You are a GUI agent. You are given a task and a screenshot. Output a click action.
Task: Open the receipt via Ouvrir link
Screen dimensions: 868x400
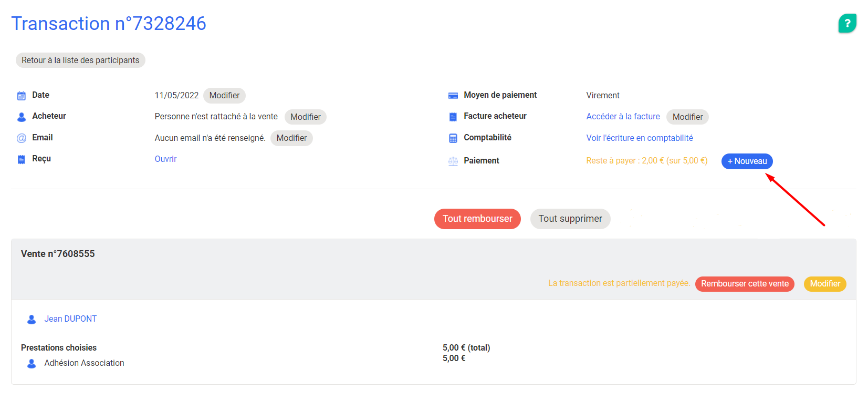coord(165,159)
